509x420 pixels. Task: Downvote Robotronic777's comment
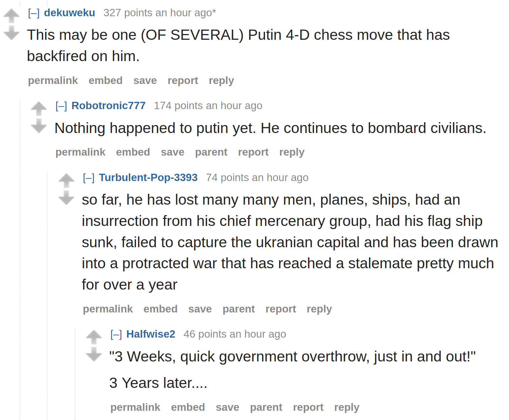39,126
